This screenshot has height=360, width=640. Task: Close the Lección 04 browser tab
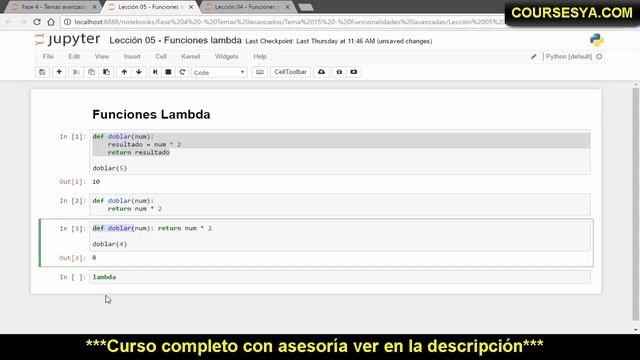pos(287,7)
